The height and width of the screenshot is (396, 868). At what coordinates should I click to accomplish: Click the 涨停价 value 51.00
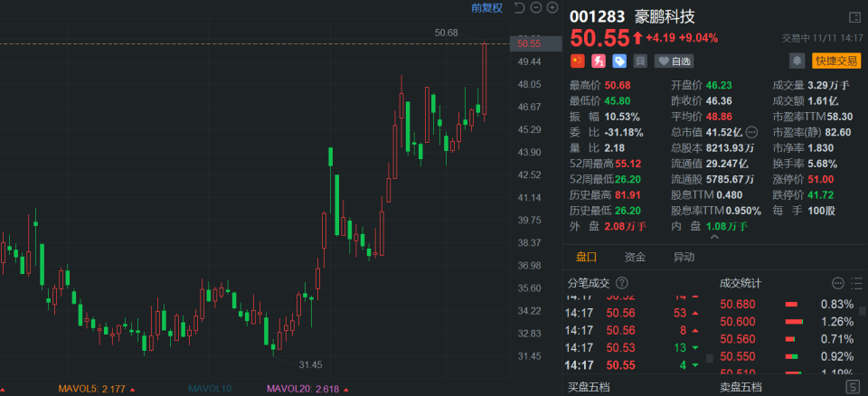click(820, 179)
